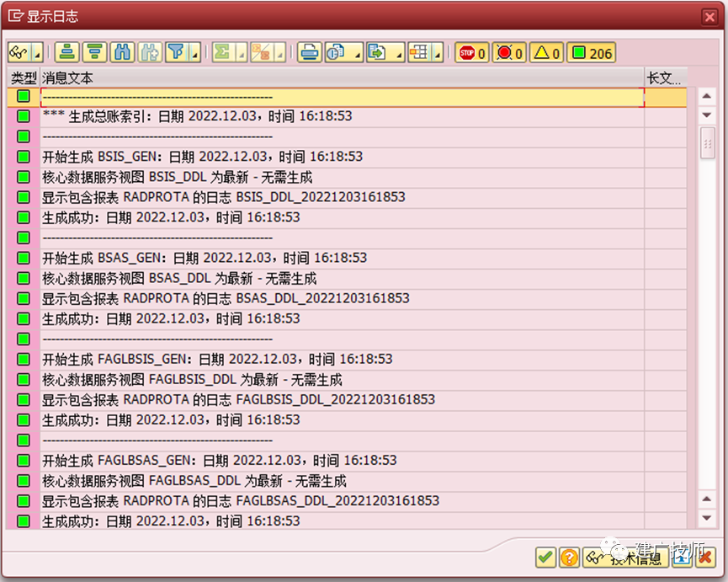Screen dimensions: 728x582
Task: Sort the log in descending order
Action: point(95,52)
